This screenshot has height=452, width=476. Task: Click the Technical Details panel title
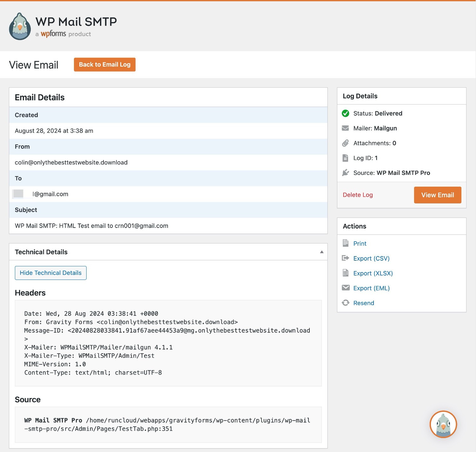(41, 252)
